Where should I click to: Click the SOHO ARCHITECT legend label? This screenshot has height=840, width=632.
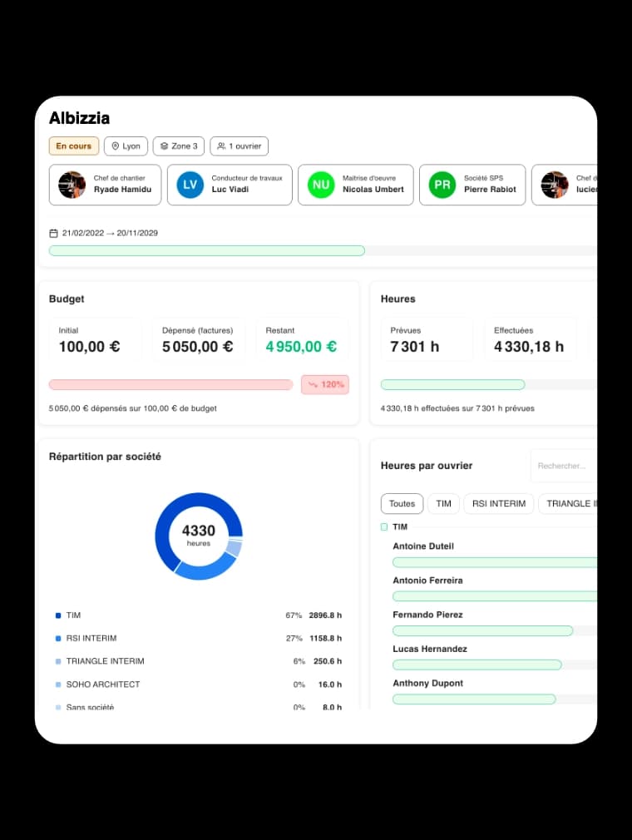103,684
